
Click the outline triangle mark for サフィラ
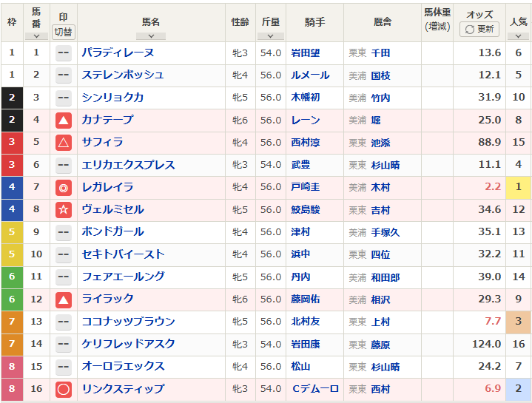click(x=64, y=142)
